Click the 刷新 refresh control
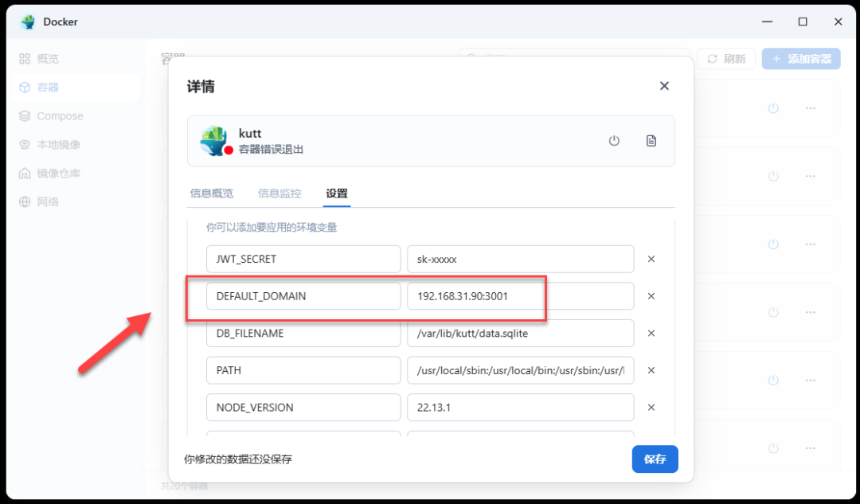 [x=725, y=58]
